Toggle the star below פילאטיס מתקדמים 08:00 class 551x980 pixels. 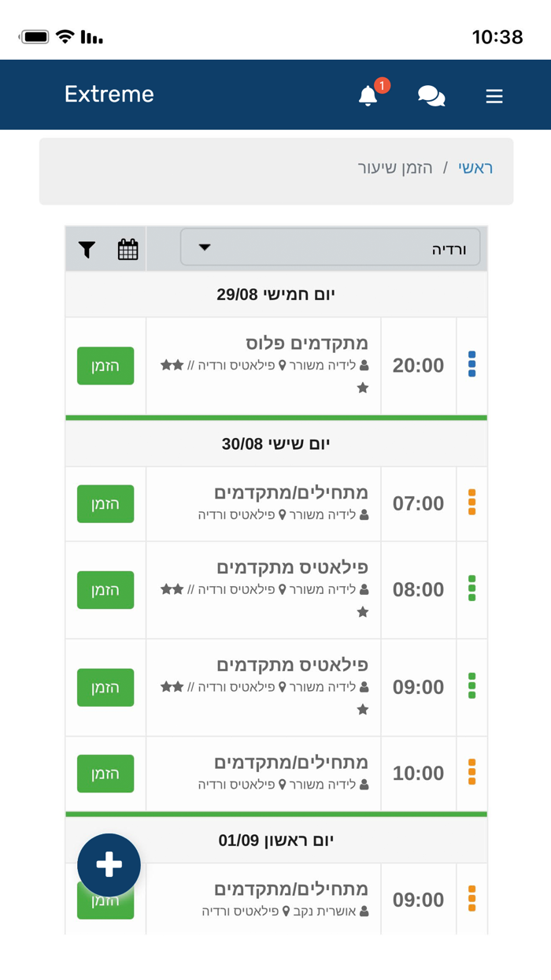(363, 611)
